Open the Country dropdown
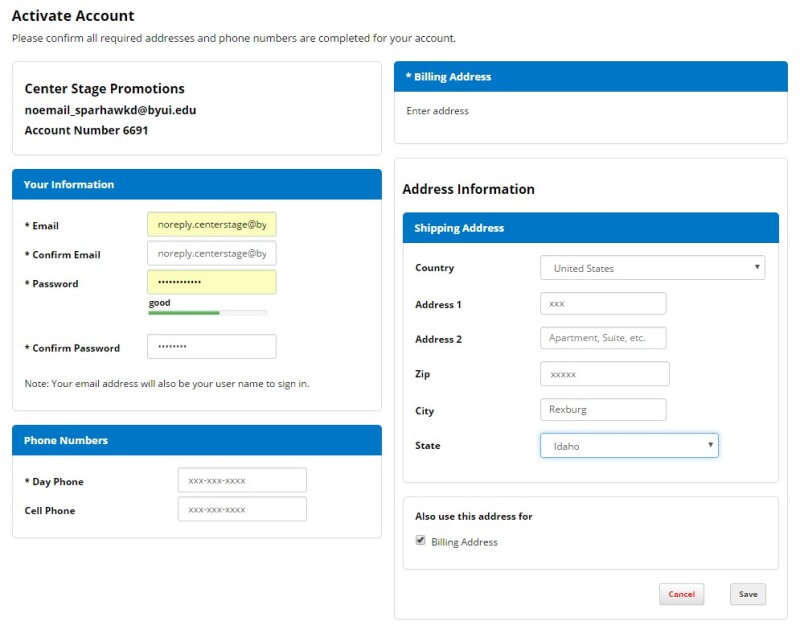 click(652, 268)
